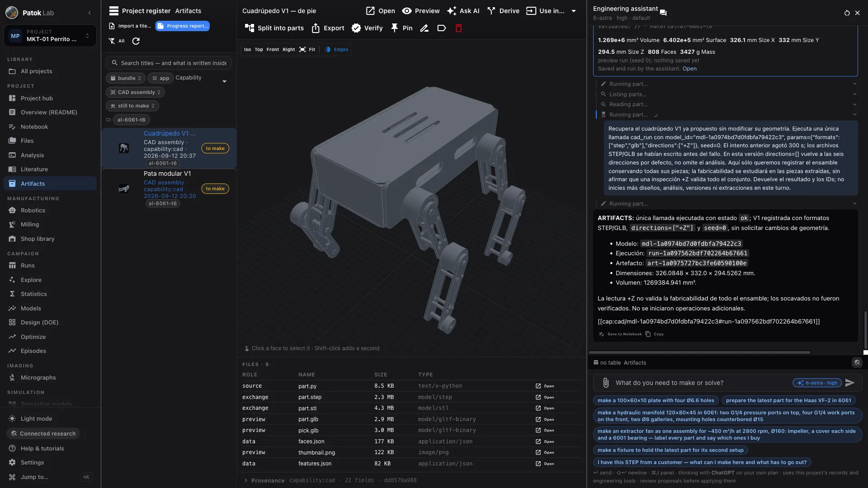
Task: Click the search icon next to no table
Action: [x=857, y=362]
